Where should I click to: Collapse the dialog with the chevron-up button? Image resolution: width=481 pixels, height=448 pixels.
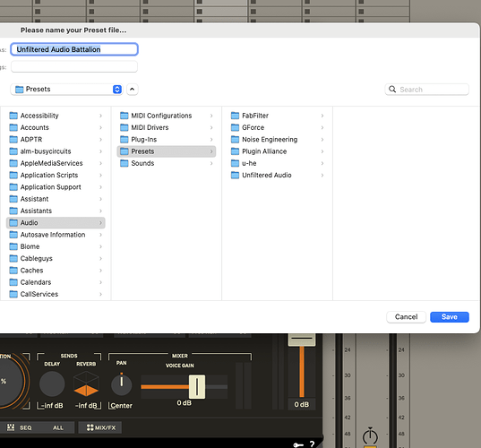pos(133,90)
